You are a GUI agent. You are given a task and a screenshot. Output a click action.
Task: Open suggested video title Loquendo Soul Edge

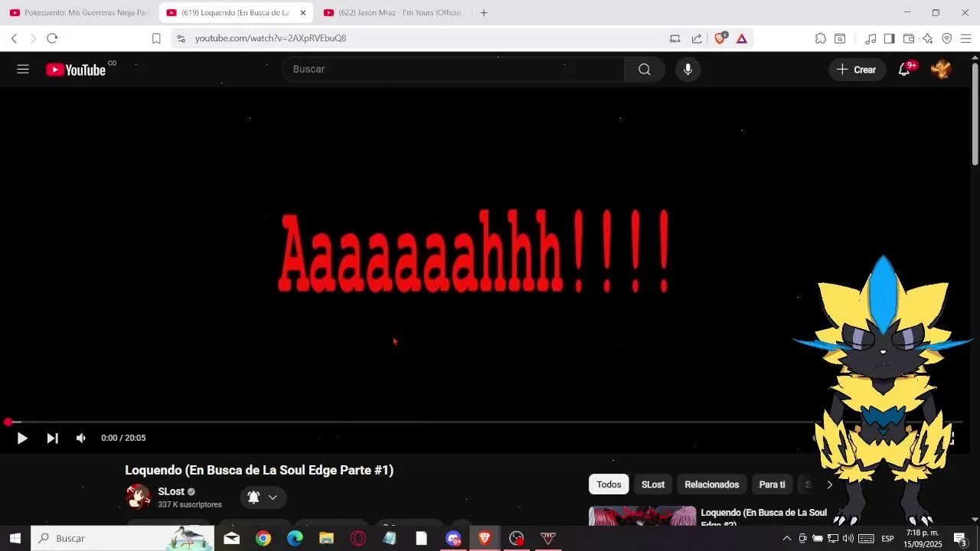pyautogui.click(x=763, y=517)
